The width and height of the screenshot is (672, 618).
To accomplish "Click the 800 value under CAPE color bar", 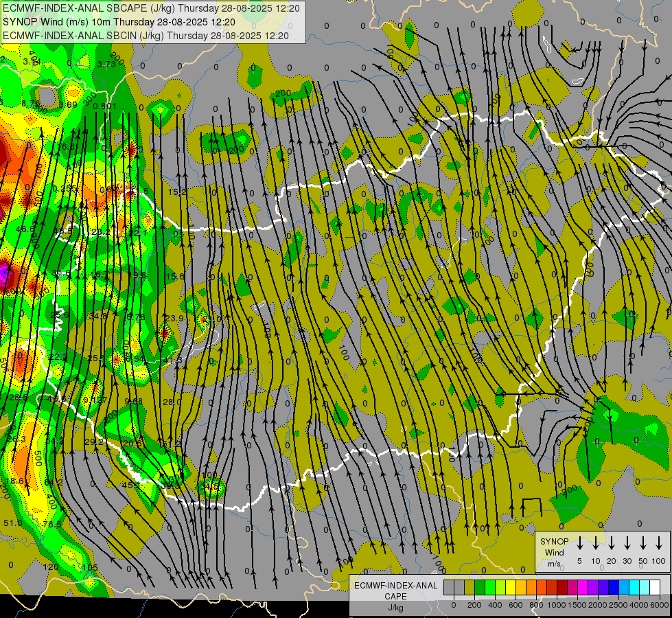I will tap(536, 605).
